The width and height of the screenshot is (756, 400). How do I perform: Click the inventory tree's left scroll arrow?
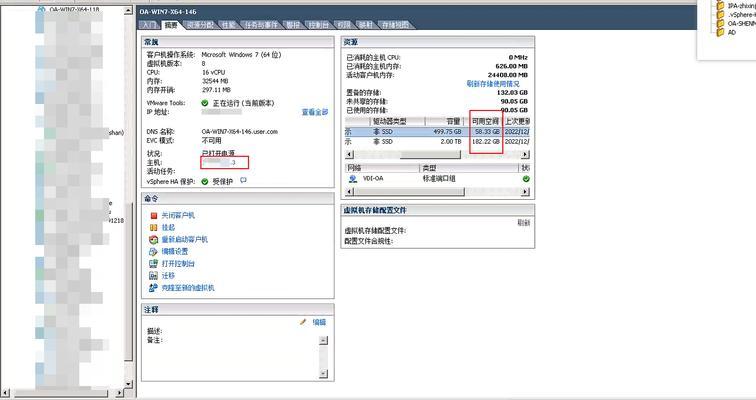5,393
